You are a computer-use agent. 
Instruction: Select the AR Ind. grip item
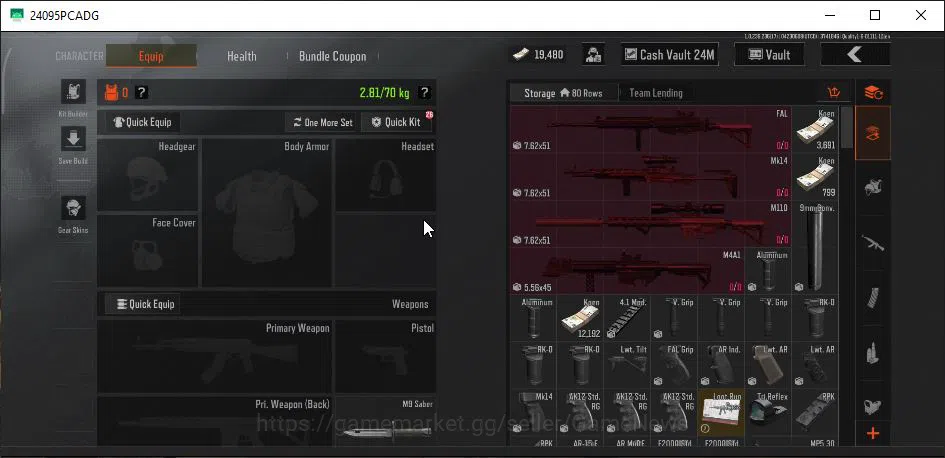pyautogui.click(x=721, y=365)
